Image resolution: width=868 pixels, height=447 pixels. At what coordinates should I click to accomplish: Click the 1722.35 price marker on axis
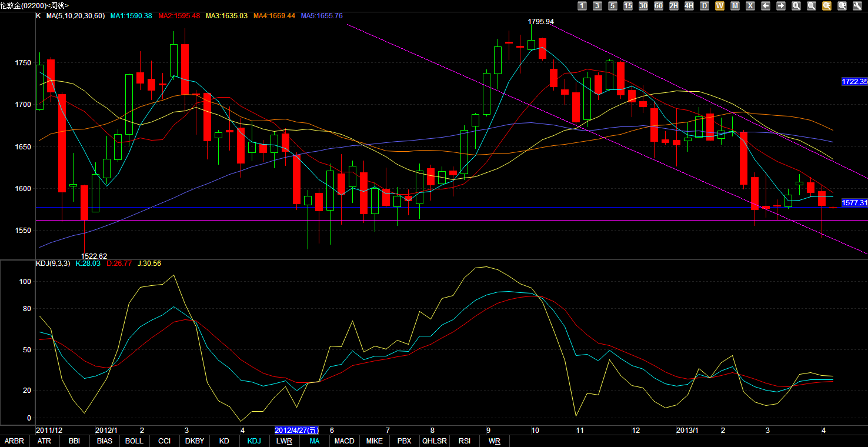click(854, 82)
